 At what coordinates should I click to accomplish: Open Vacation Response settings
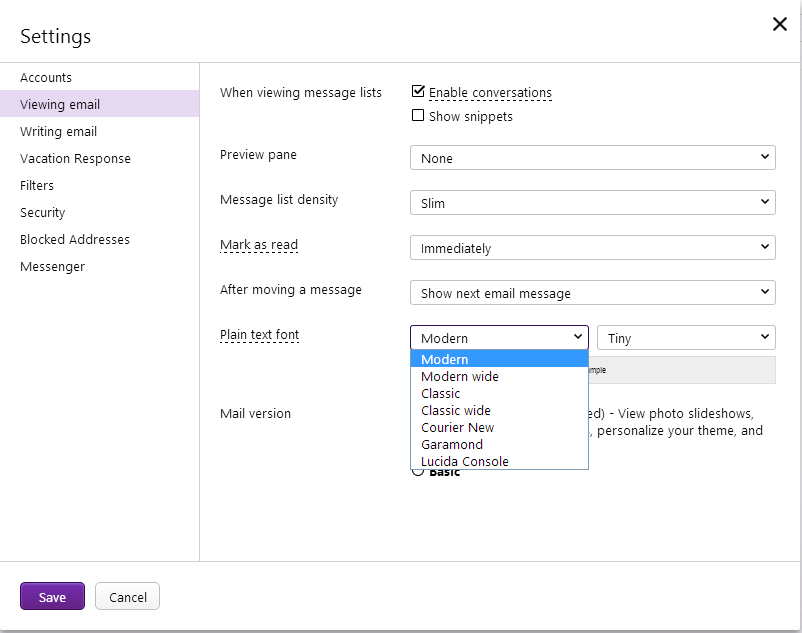pos(75,158)
